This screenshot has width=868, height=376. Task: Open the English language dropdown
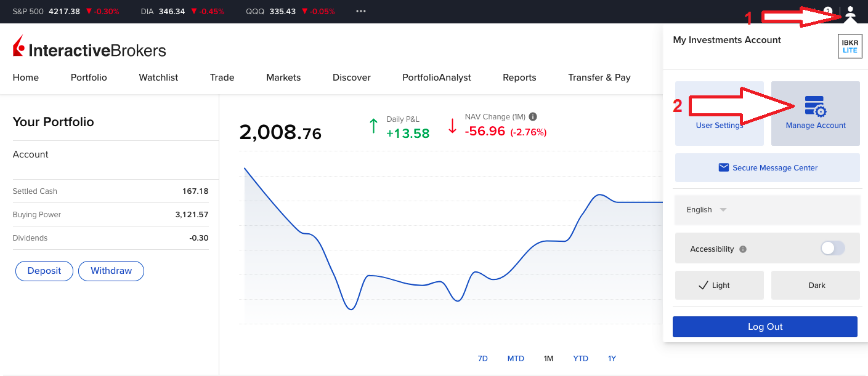(x=767, y=210)
